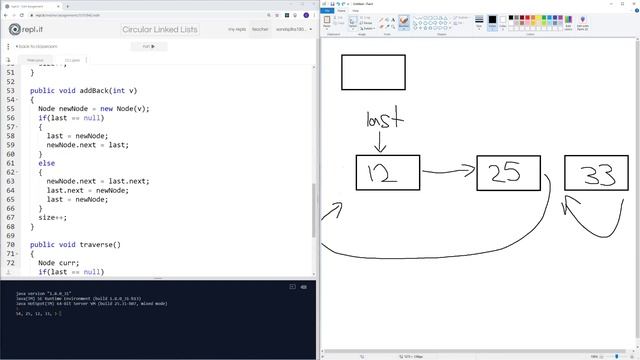The image size is (640, 360).
Task: Click the repl.it logo
Action: click(26, 29)
